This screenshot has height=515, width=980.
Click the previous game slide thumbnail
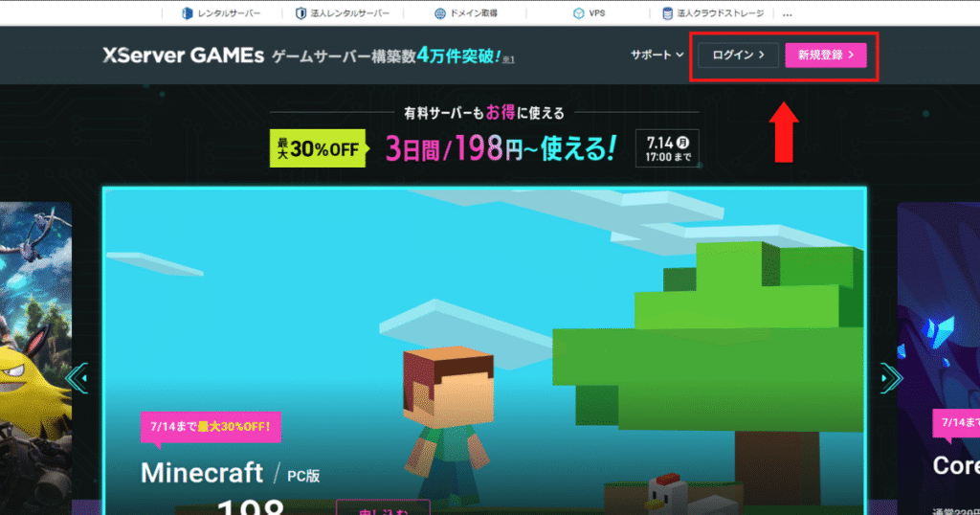35,358
